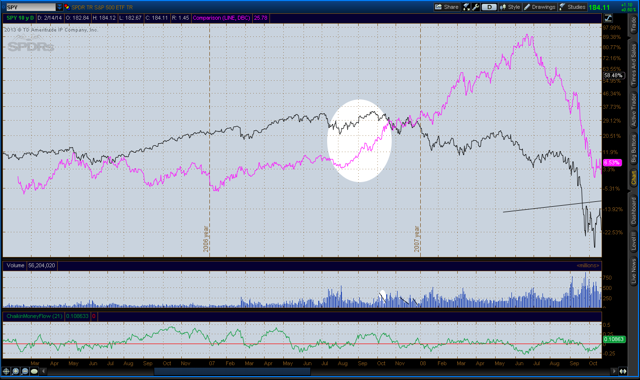Click the millions label in volume panel
This screenshot has height=380, width=640.
[x=588, y=266]
